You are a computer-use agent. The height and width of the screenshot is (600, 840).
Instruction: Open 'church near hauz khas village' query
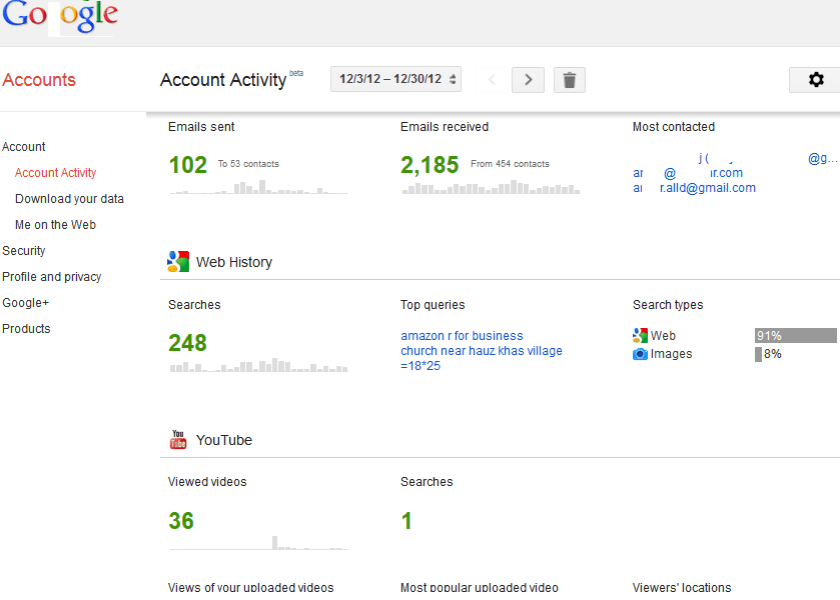[x=481, y=351]
